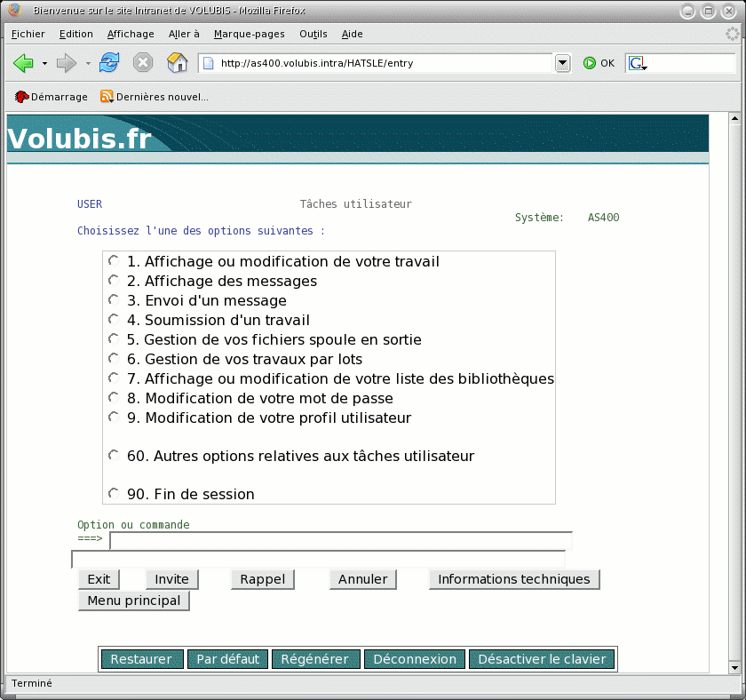746x700 pixels.
Task: Click the Menu principal button
Action: click(x=134, y=601)
